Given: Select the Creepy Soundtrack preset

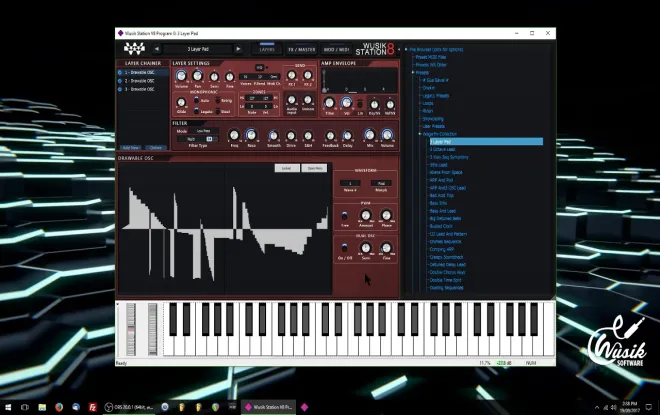Looking at the screenshot, I should tap(446, 257).
